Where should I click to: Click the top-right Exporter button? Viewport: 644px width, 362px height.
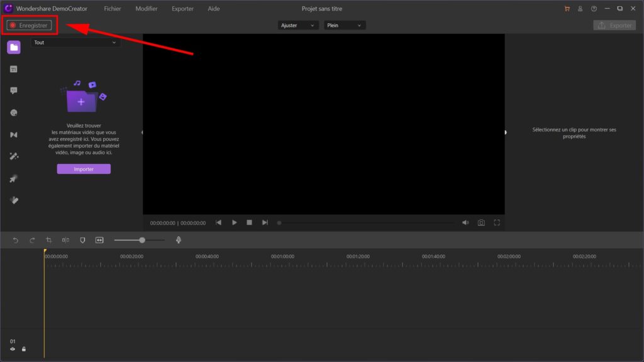point(614,25)
